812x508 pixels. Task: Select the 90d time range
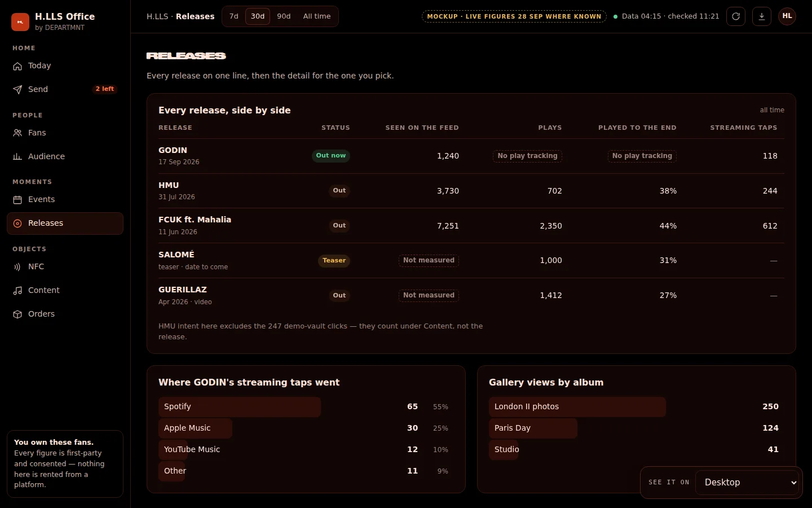tap(284, 16)
